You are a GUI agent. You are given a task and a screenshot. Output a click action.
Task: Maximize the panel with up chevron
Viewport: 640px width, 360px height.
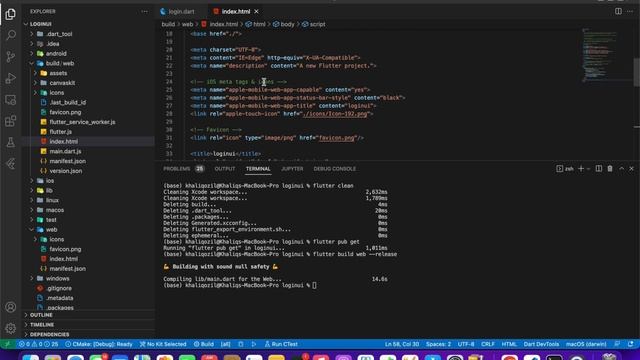tap(621, 169)
